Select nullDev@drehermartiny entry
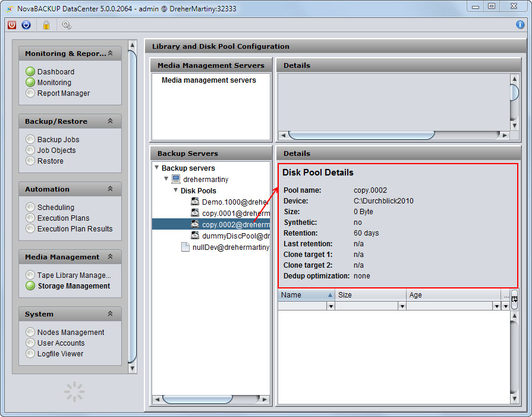 pyautogui.click(x=231, y=247)
